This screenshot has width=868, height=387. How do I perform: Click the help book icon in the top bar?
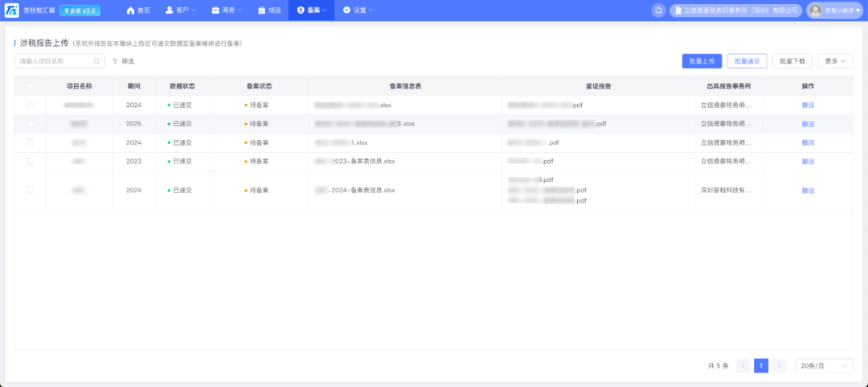pyautogui.click(x=658, y=10)
